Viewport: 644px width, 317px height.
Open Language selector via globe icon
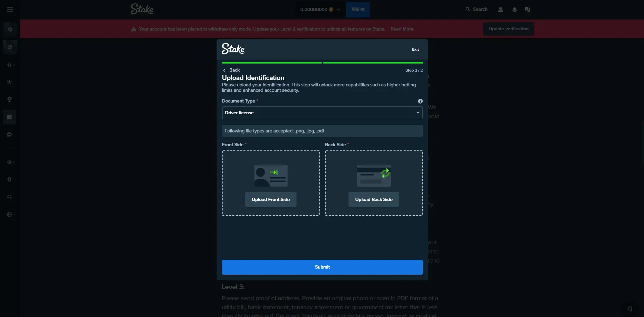tap(9, 214)
